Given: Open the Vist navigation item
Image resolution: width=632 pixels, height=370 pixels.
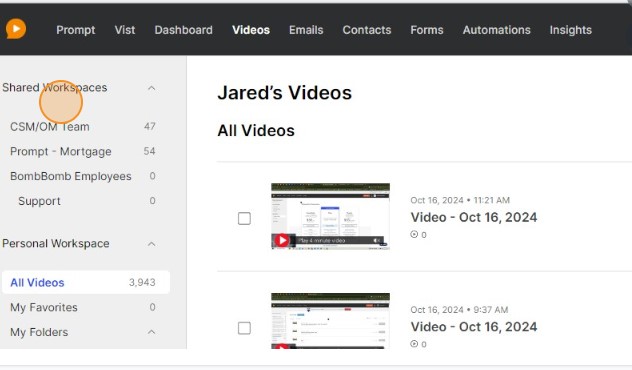Looking at the screenshot, I should tap(125, 30).
